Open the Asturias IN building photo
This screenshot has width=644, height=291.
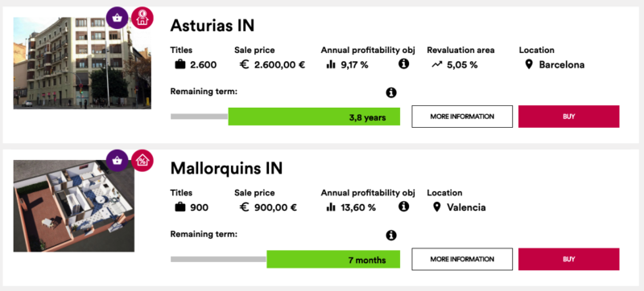coord(82,63)
